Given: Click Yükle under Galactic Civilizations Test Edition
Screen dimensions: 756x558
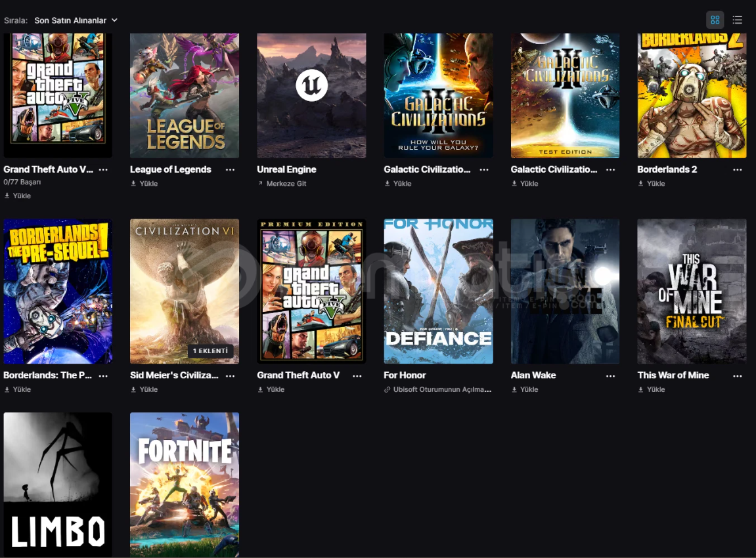Looking at the screenshot, I should [x=525, y=184].
